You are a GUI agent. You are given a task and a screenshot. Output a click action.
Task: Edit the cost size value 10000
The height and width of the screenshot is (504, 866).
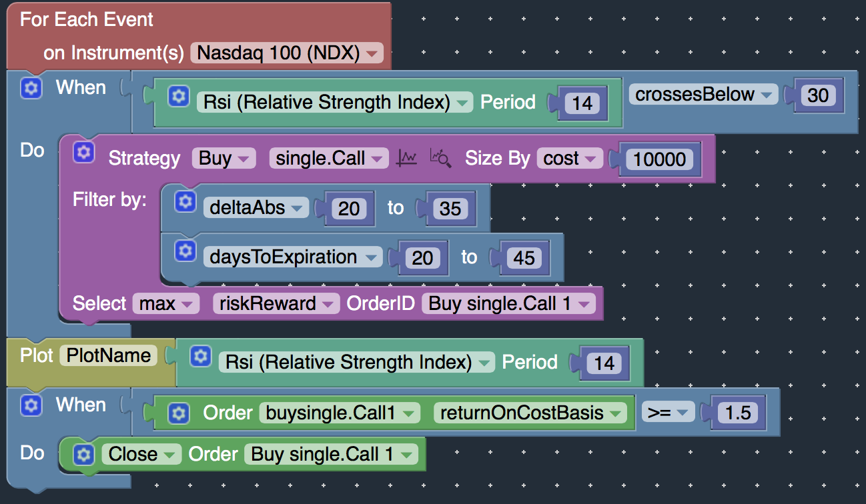(x=659, y=159)
